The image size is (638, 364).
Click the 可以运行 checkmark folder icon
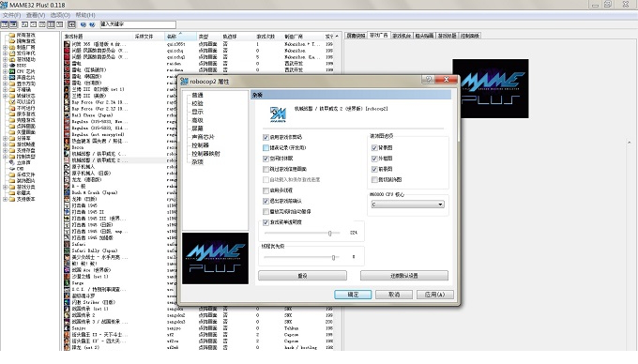12,101
